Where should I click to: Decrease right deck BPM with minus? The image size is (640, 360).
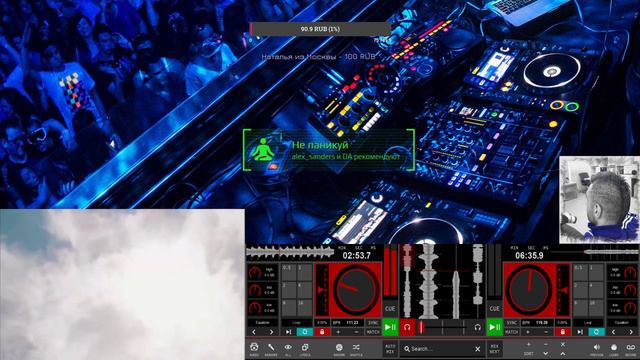[546, 332]
